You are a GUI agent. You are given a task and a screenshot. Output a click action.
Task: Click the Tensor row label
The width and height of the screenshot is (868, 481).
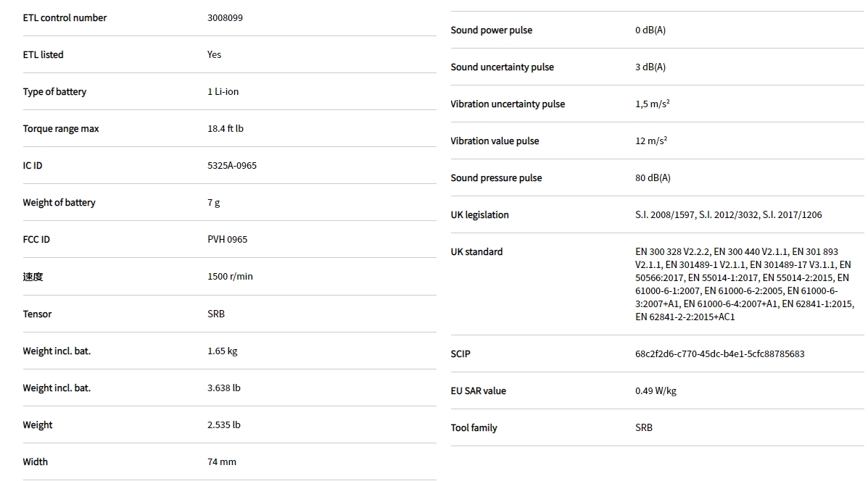[37, 314]
